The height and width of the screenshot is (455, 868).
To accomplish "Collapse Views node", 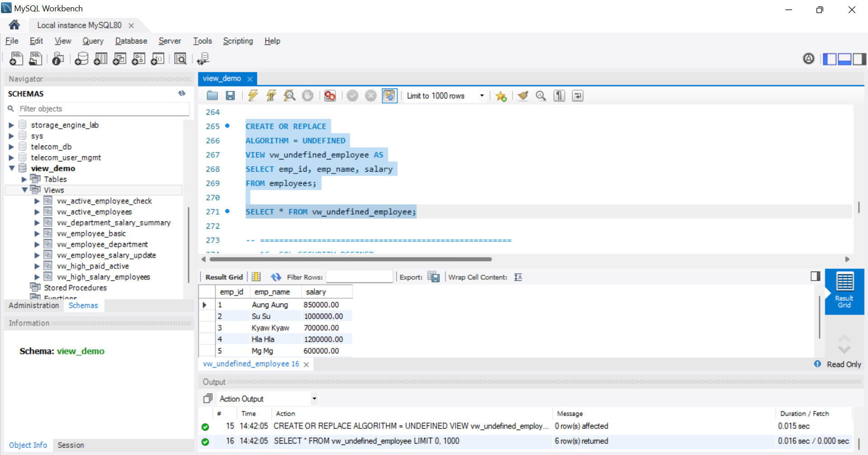I will (24, 190).
